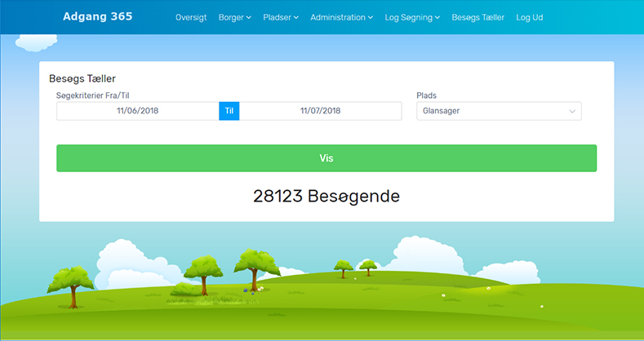Open the Oversigt page
The image size is (644, 341).
click(x=191, y=17)
